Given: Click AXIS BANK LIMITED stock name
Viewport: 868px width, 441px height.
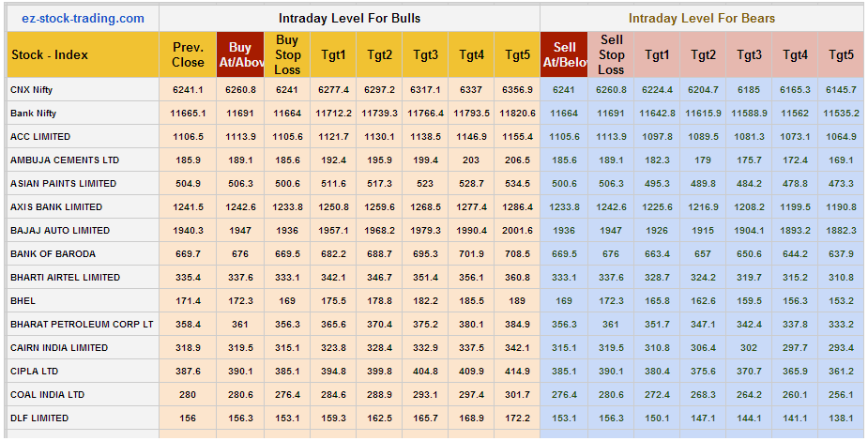Looking at the screenshot, I should click(56, 207).
